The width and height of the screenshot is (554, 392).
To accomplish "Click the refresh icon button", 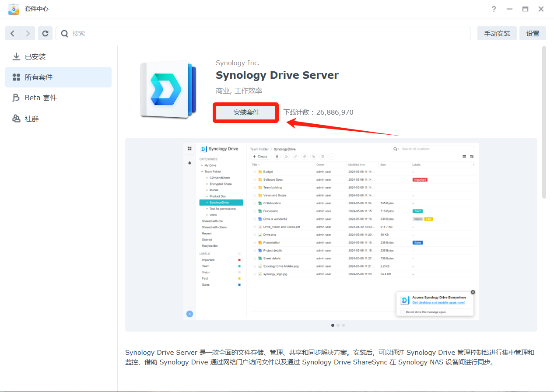I will click(x=45, y=33).
